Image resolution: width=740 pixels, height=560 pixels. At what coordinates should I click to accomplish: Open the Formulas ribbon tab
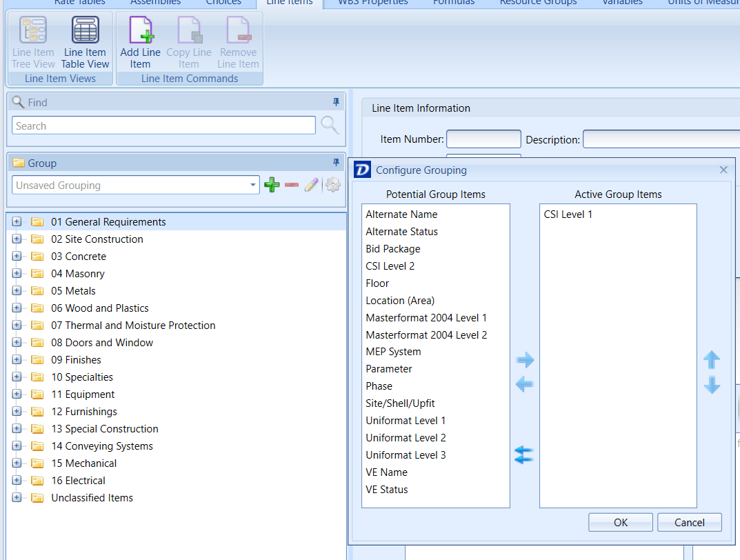(x=453, y=3)
